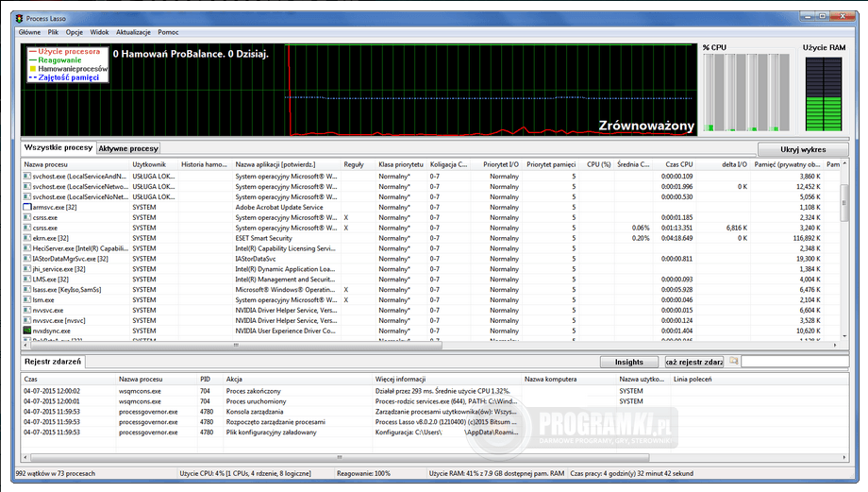Click icon of svchost.exe (LocalServiceNoNet... row
The image size is (868, 492).
pyautogui.click(x=26, y=196)
